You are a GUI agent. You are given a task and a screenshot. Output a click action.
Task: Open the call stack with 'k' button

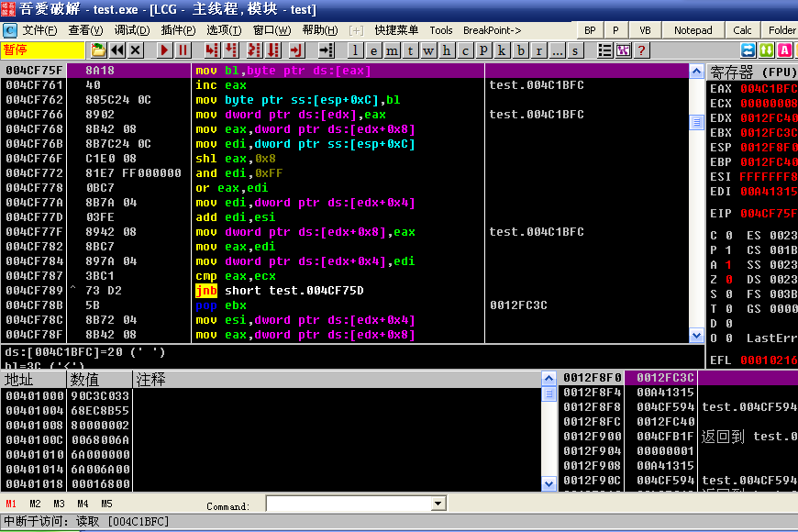pos(502,50)
